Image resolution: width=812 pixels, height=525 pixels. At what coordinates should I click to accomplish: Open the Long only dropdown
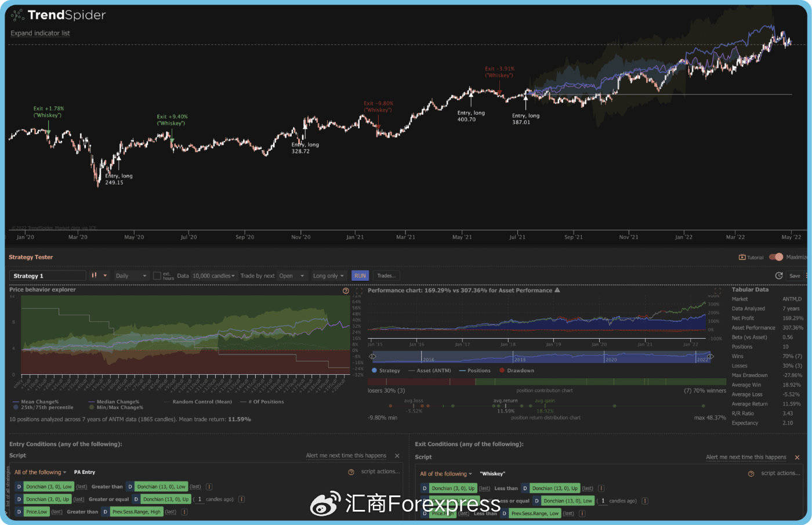[x=328, y=276]
